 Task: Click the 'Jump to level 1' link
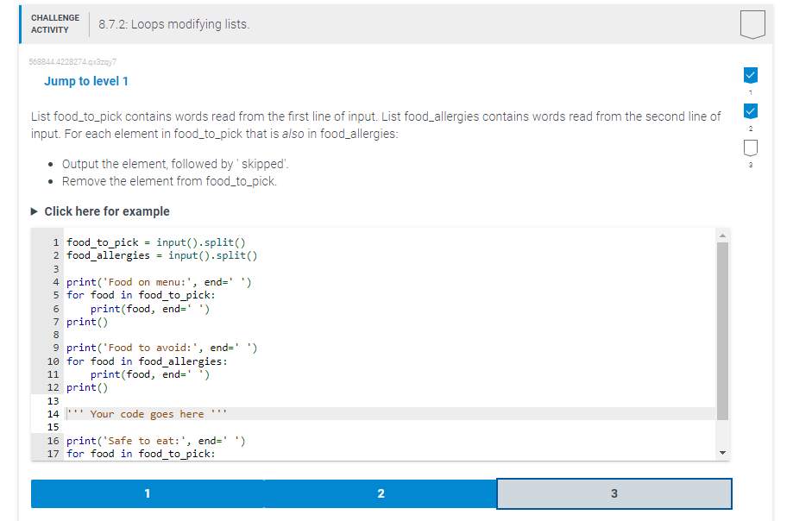pos(86,81)
